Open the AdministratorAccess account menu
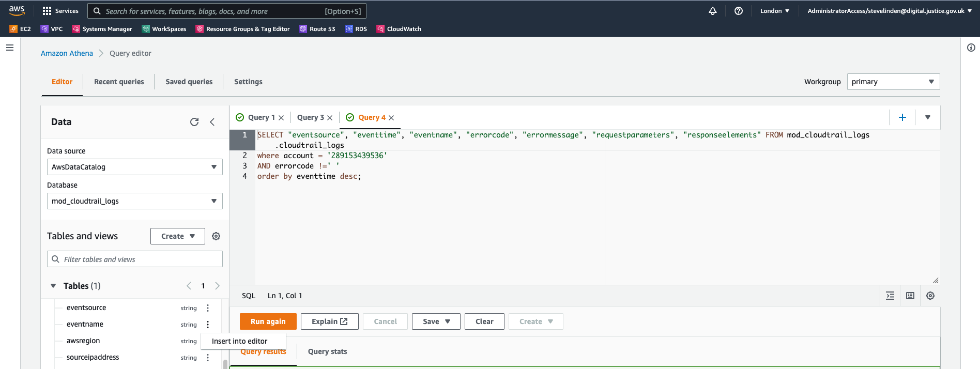This screenshot has height=369, width=980. (x=890, y=11)
